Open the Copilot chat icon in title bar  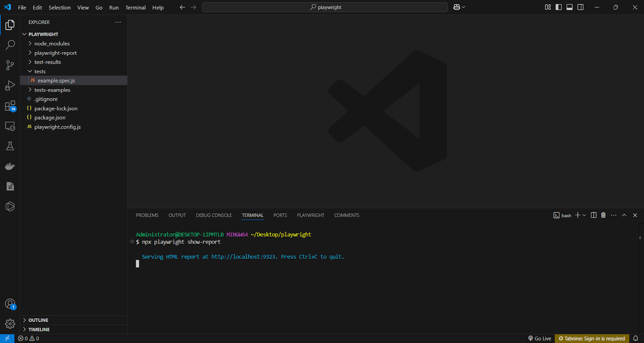click(456, 7)
